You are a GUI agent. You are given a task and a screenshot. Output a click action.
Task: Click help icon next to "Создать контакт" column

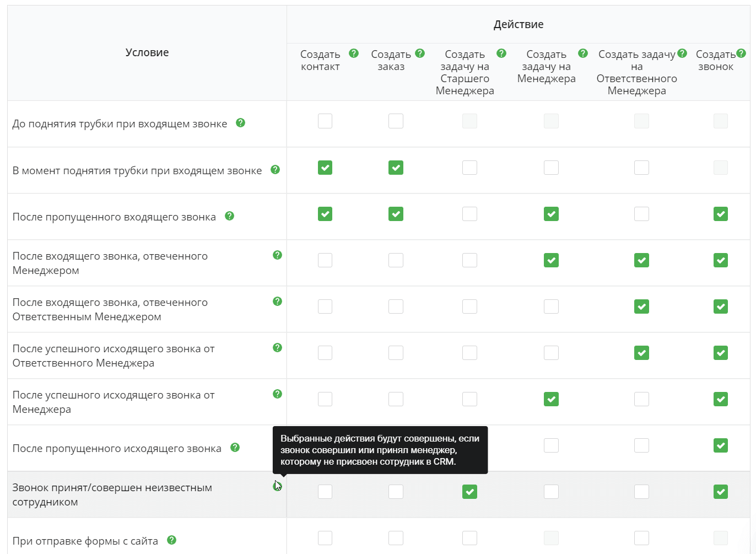354,53
